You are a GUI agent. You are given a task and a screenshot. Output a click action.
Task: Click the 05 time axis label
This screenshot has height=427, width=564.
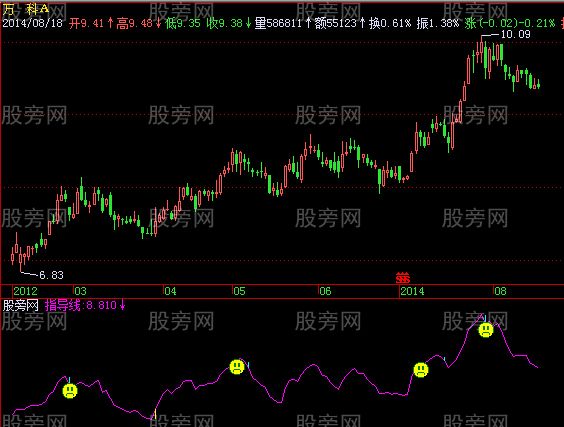point(239,291)
